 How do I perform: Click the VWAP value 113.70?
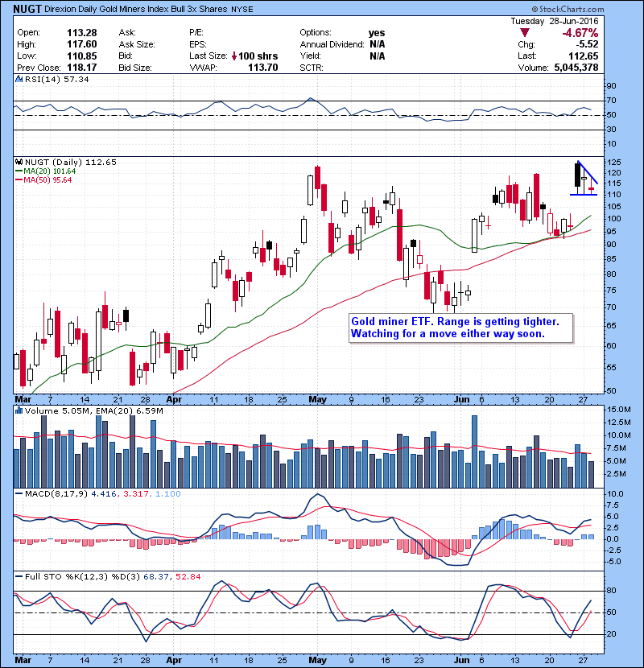click(263, 68)
